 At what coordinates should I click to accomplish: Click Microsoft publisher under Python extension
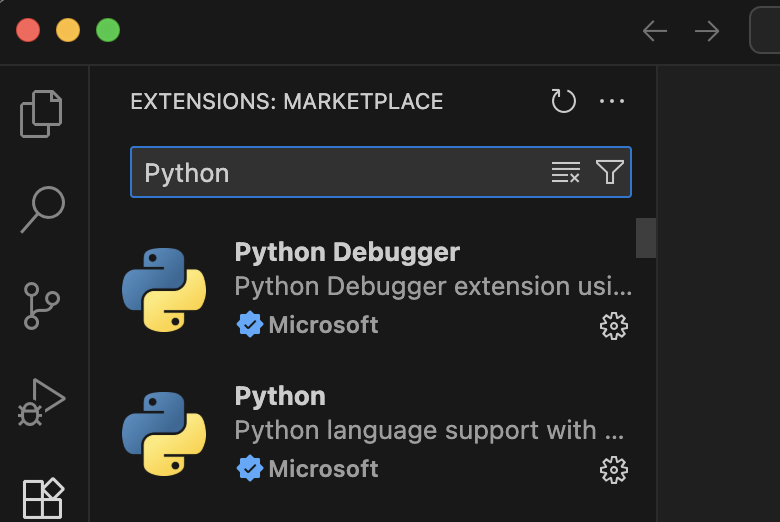(323, 469)
